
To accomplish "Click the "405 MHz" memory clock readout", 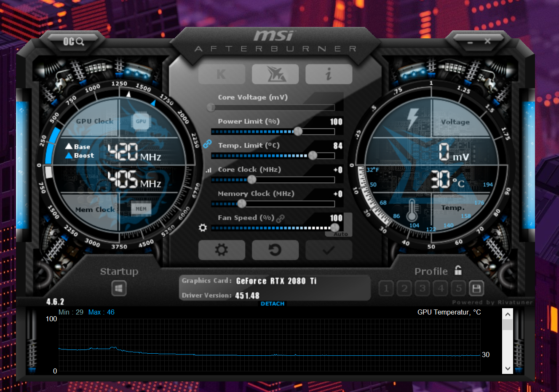I will point(134,179).
